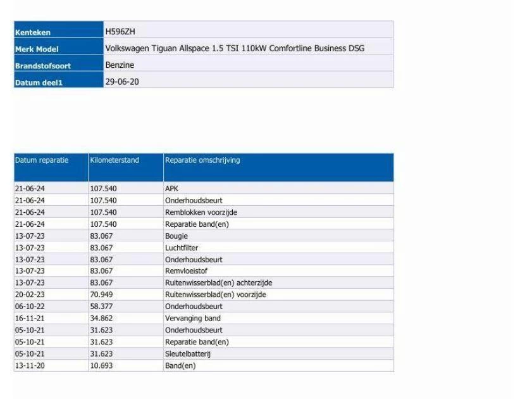Screen dimensions: 532x399
Task: Click the 'Datum deel1' label cell
Action: tap(59, 79)
